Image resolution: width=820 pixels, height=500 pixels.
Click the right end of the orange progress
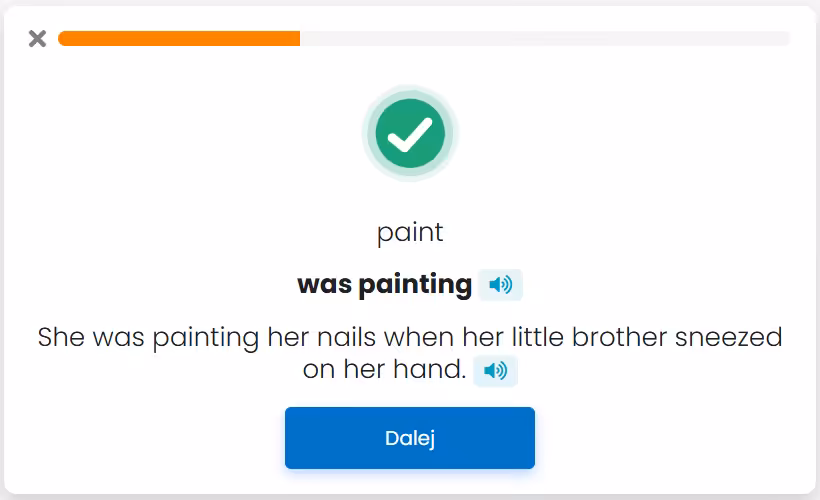(297, 39)
